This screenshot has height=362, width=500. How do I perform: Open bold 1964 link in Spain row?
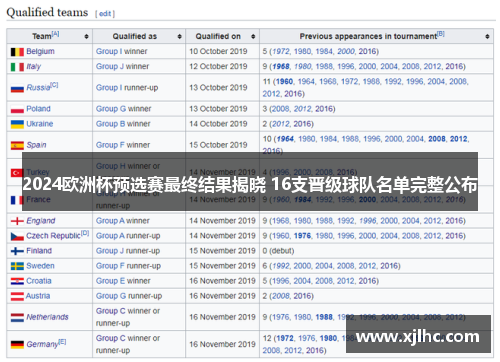(285, 139)
